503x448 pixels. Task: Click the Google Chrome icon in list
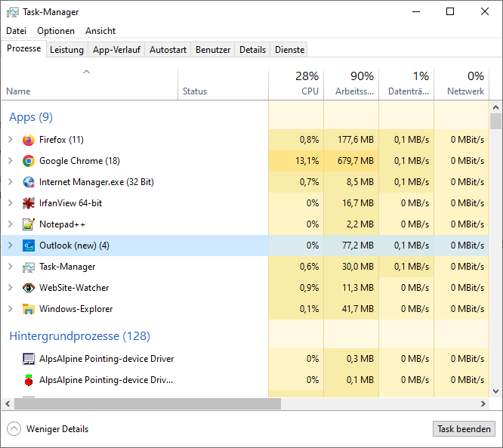29,161
